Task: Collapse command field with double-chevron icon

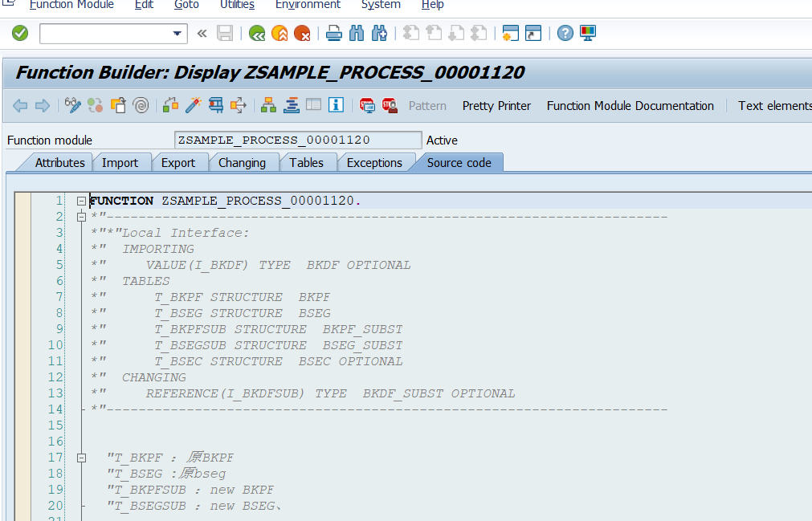Action: click(x=202, y=34)
